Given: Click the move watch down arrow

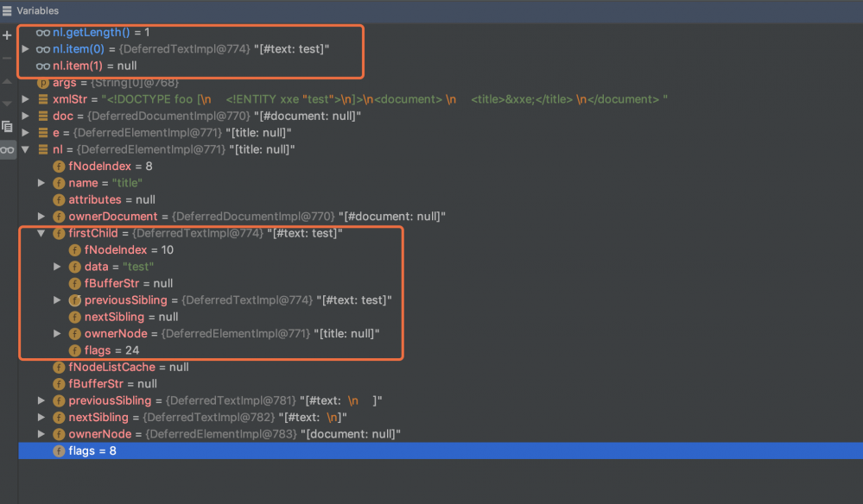Looking at the screenshot, I should tap(7, 104).
